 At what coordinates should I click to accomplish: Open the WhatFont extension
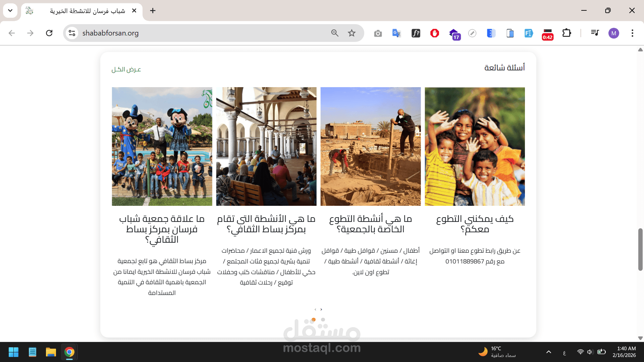coord(416,33)
